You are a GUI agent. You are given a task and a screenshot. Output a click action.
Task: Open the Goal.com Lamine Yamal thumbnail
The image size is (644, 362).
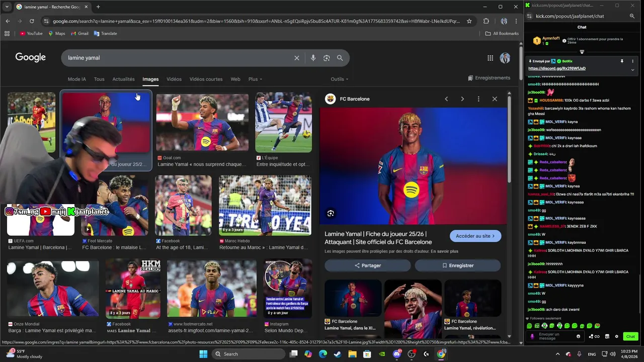click(x=202, y=123)
